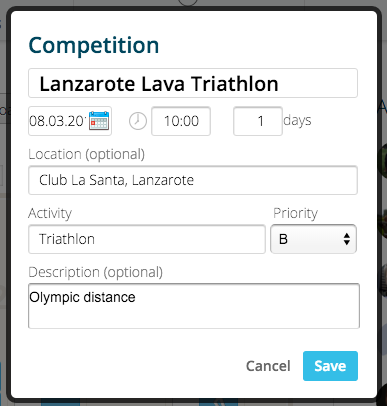Click the Olympic distance description box
The image size is (387, 406).
coord(194,306)
